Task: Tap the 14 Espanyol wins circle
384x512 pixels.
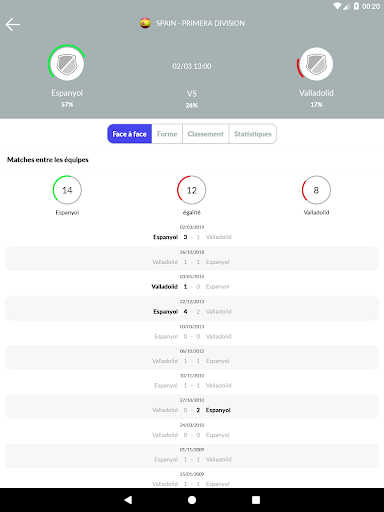Action: (67, 190)
